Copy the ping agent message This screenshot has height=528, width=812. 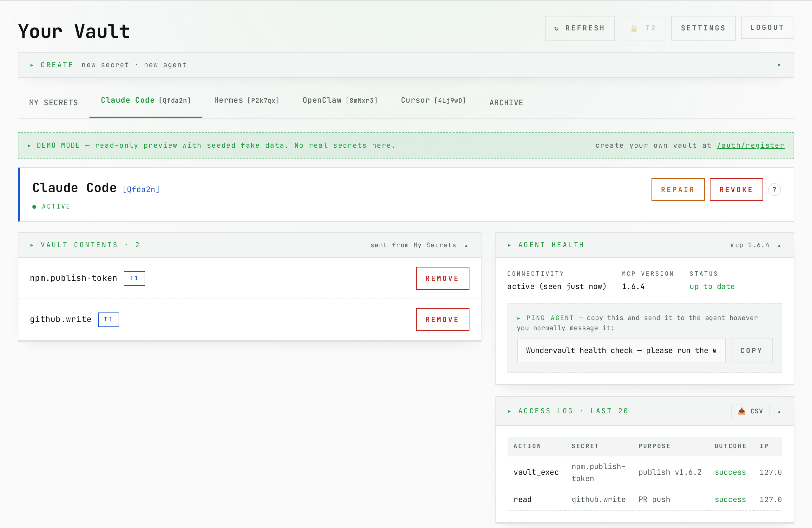point(751,351)
